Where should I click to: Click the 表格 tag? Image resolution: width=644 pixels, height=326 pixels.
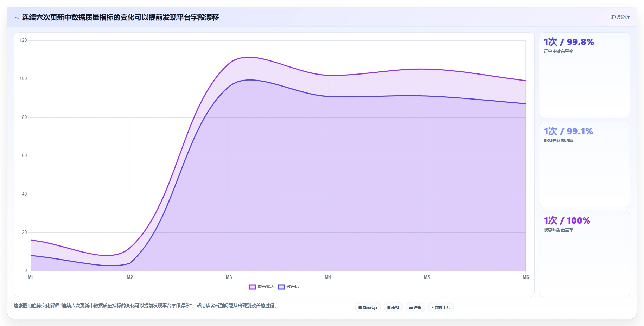[x=393, y=307]
